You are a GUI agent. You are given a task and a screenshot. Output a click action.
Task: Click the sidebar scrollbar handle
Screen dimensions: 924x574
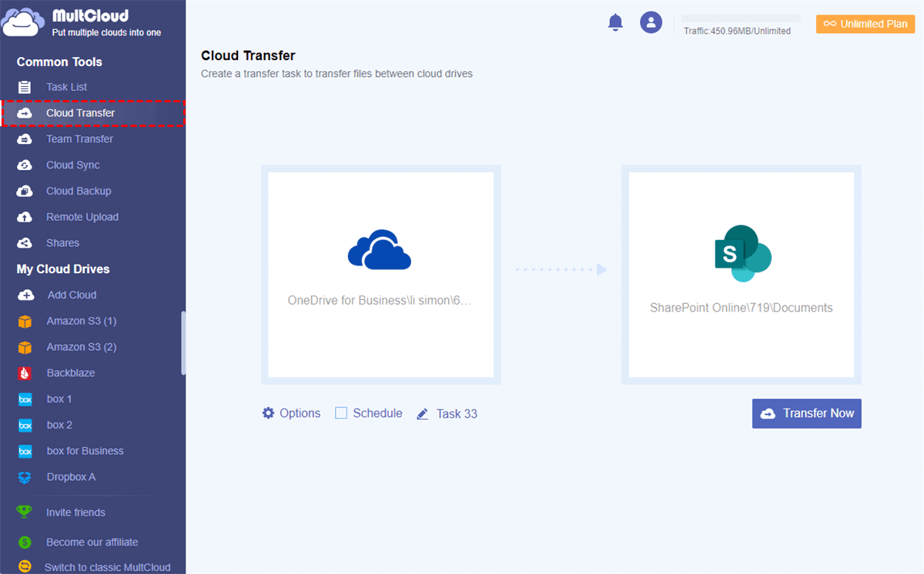(183, 342)
